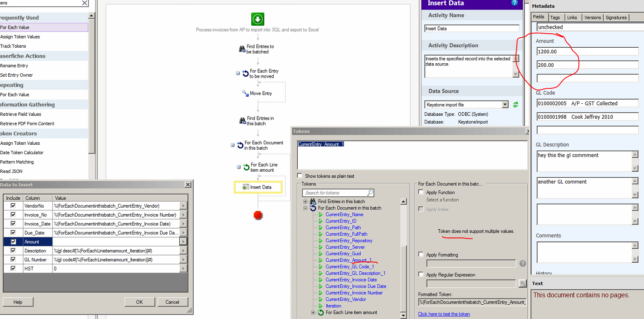Viewport: 644px width, 319px height.
Task: Collapse the For Each Entry to be moved activity
Action: coord(238,74)
